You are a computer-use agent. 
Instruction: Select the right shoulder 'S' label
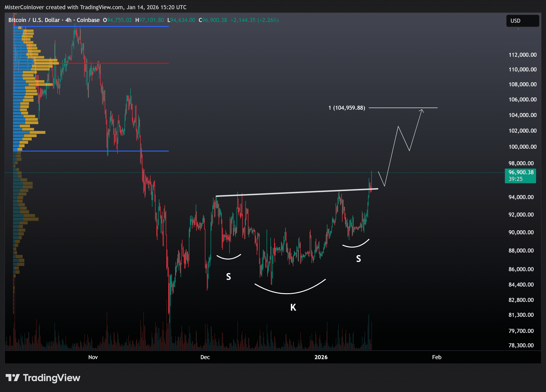(358, 259)
